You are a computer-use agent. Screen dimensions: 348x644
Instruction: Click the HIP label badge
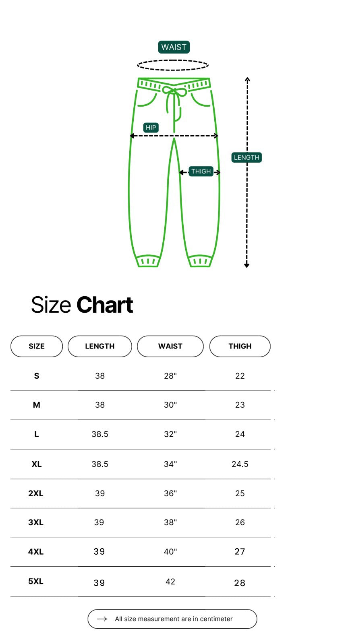(151, 128)
